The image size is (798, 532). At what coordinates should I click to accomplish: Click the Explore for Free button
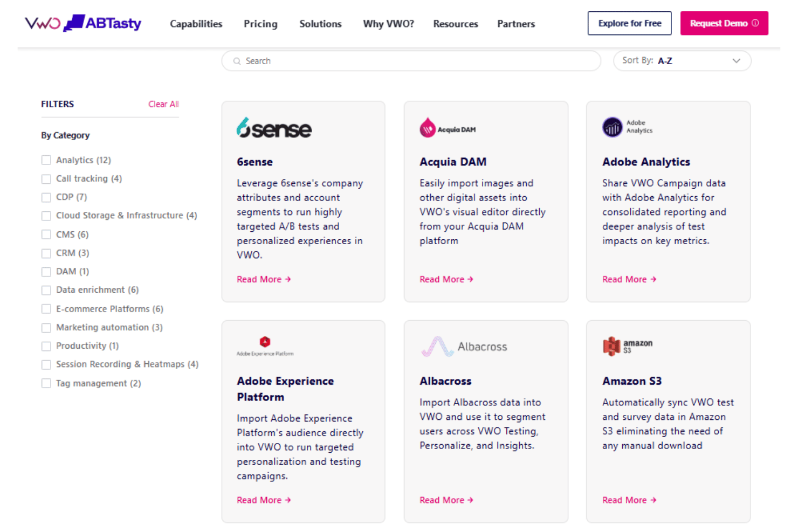629,23
